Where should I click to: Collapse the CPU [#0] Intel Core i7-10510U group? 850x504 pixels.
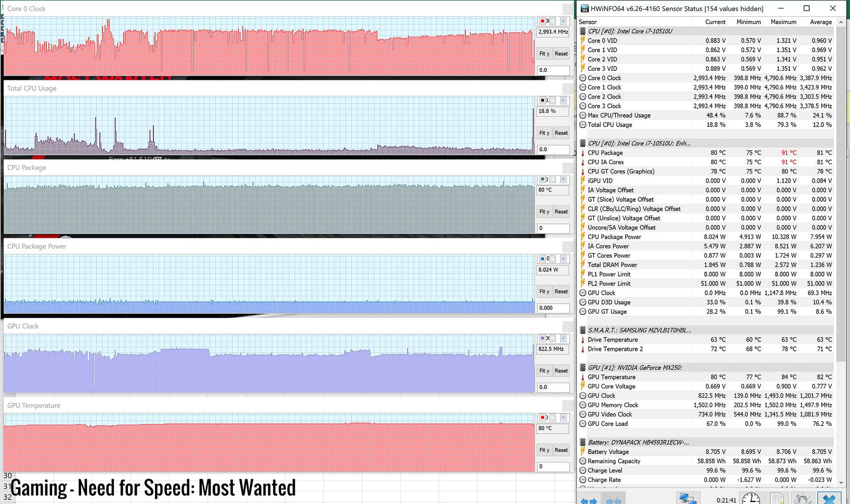click(583, 31)
